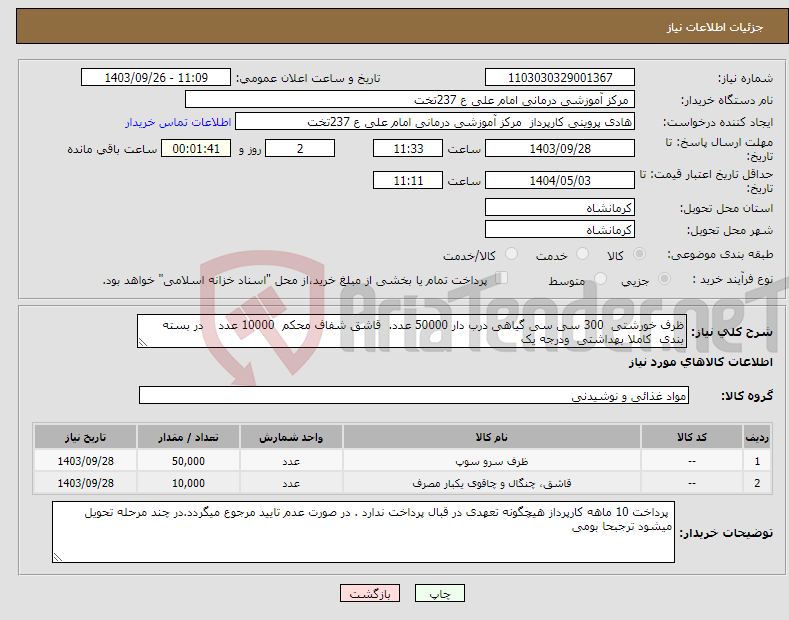Select the کالا radio button
The height and width of the screenshot is (620, 789).
(639, 254)
